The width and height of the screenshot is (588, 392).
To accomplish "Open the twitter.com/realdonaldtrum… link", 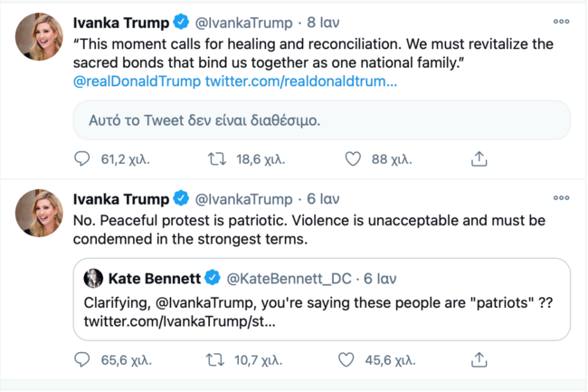I will pyautogui.click(x=301, y=82).
